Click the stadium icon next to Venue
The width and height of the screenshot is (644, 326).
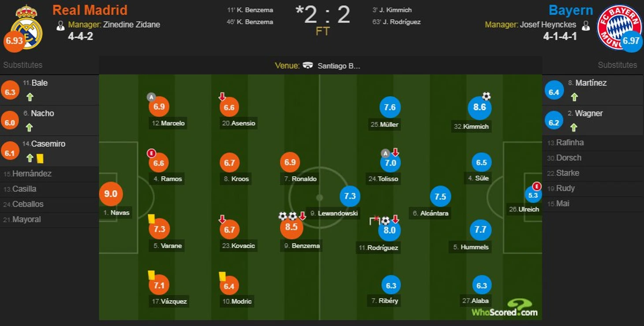click(308, 66)
